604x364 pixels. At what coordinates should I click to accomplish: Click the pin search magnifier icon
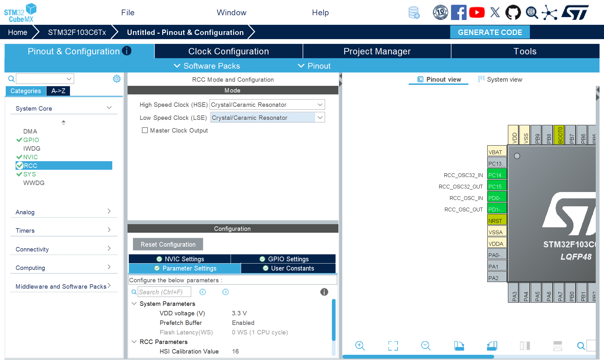pyautogui.click(x=581, y=346)
